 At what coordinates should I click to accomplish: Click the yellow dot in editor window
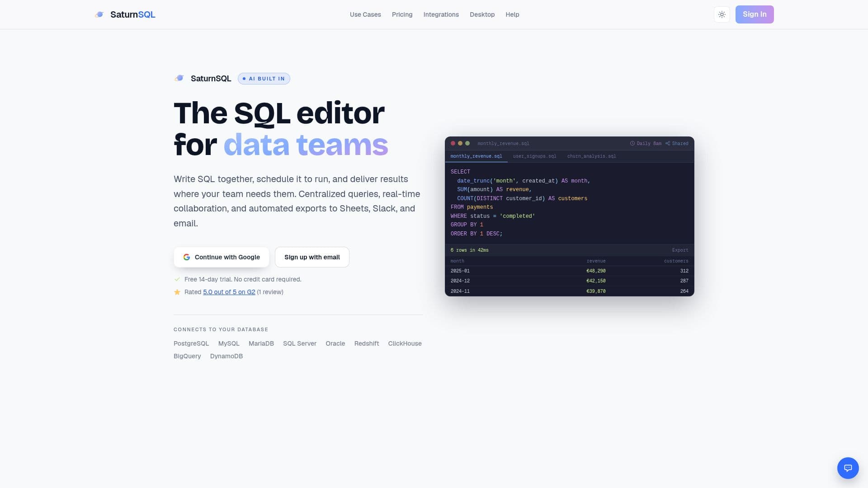[x=460, y=143]
